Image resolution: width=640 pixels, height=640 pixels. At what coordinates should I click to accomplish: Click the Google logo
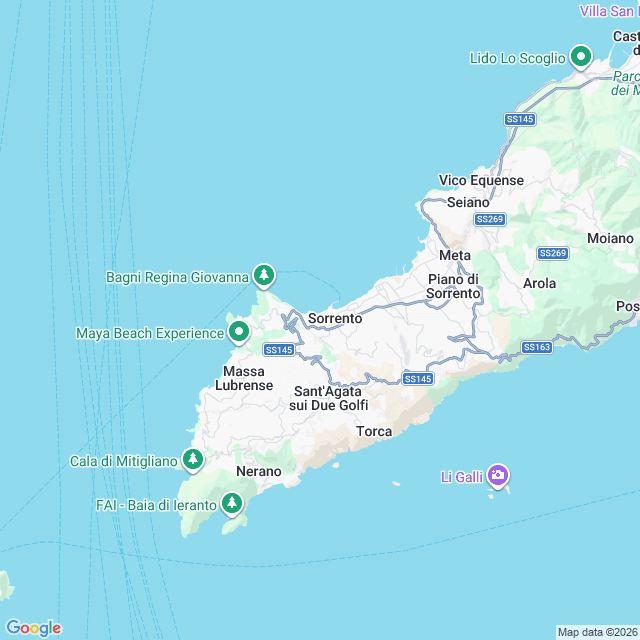coord(34,628)
